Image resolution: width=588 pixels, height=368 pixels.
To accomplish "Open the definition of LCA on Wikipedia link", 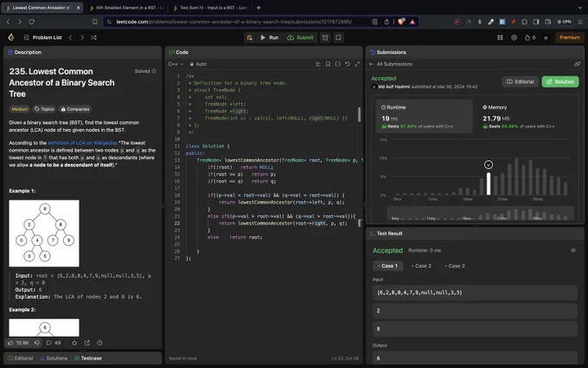I will [82, 143].
